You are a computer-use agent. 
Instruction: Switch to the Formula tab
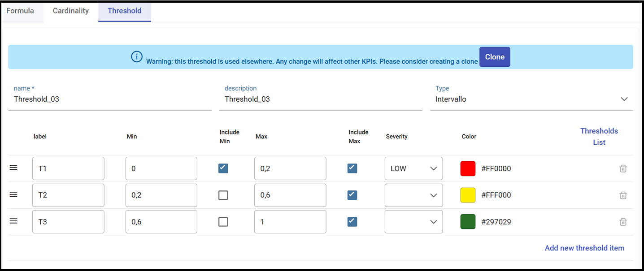20,11
